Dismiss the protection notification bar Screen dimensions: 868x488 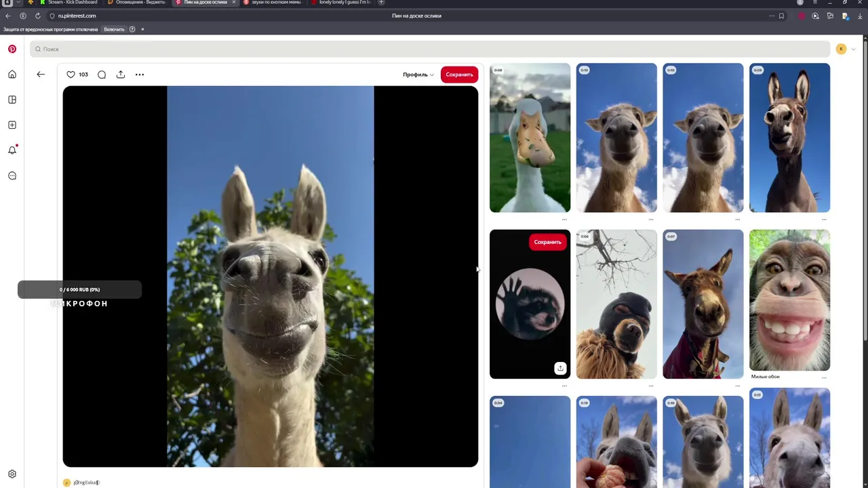(x=142, y=29)
